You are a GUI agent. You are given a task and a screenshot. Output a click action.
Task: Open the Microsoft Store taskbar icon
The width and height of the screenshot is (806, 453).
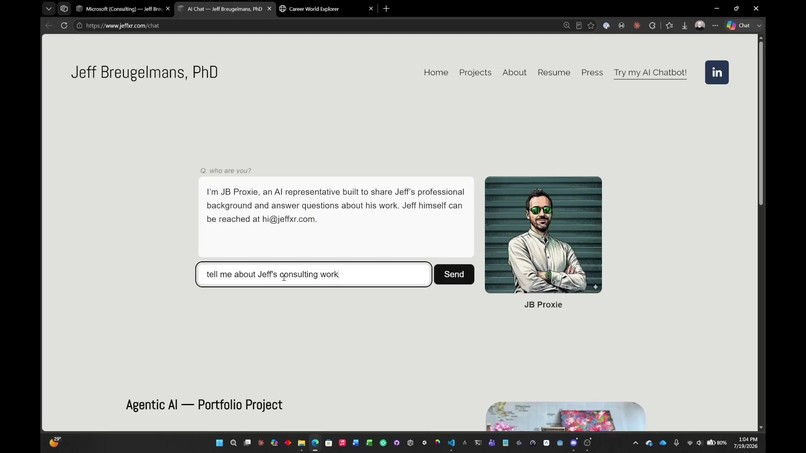(x=328, y=443)
